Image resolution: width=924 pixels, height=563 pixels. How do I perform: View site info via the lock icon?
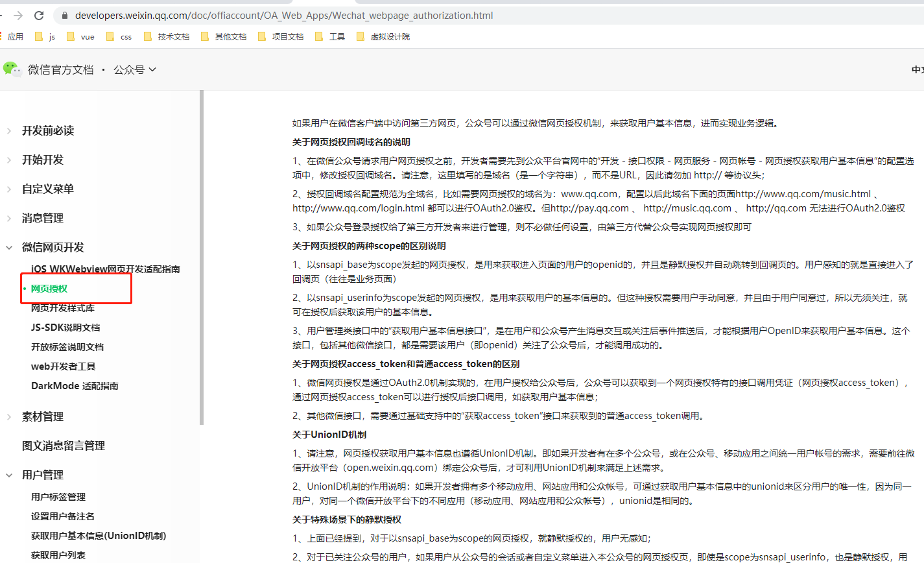[x=64, y=16]
